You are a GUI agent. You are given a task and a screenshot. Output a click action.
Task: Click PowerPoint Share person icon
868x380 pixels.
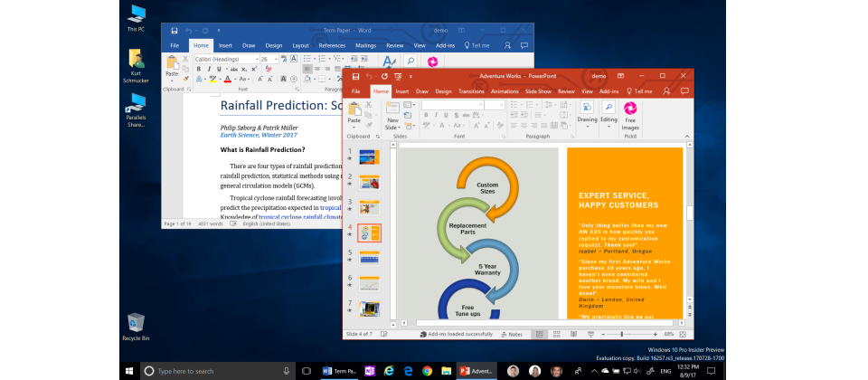click(666, 90)
